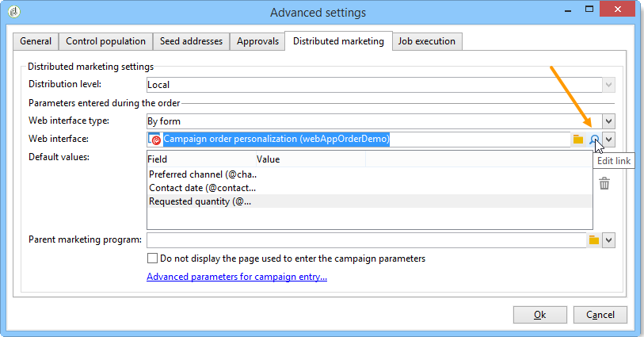Open the Distribution level dropdown
This screenshot has height=337, width=644.
click(x=608, y=85)
